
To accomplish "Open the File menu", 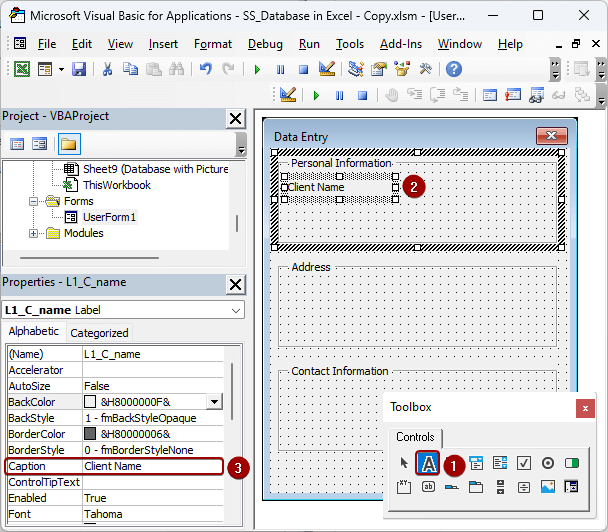I will (47, 44).
